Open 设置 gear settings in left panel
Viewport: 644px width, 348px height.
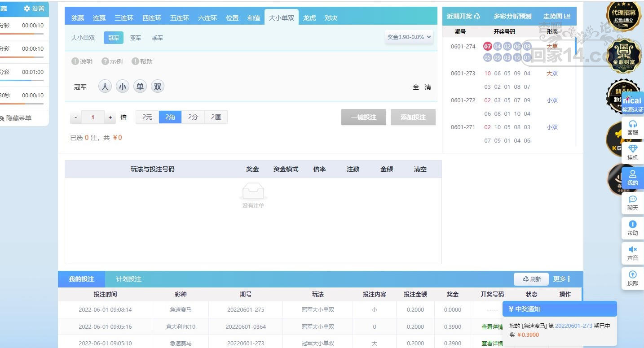click(x=34, y=9)
